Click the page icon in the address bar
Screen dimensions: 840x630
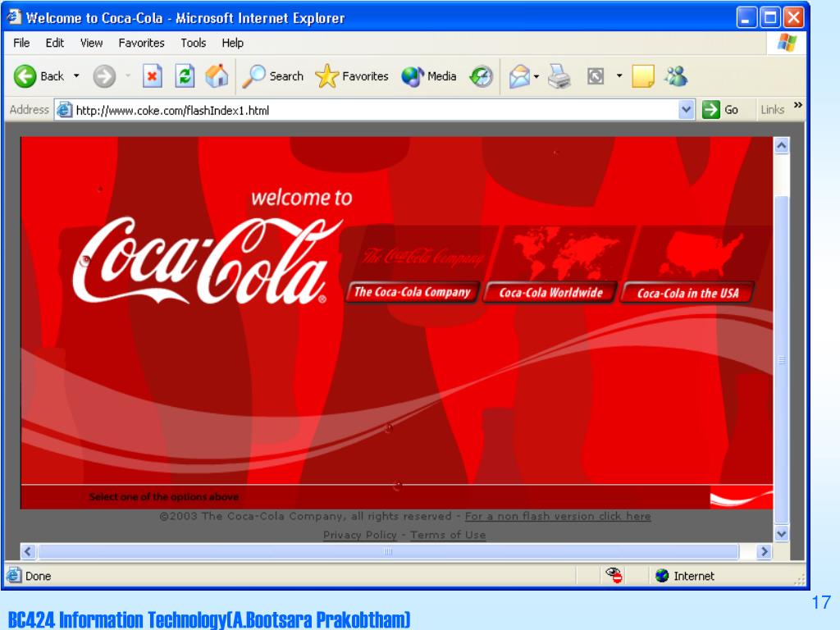click(x=64, y=110)
